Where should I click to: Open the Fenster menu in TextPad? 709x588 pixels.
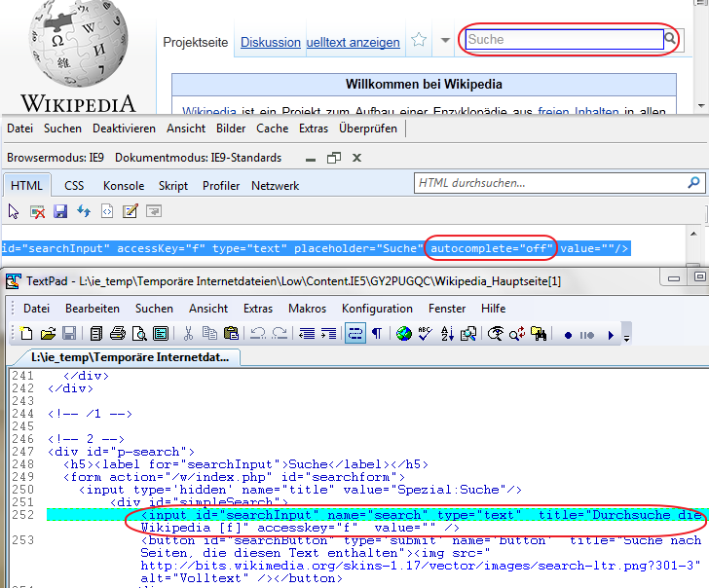coord(447,309)
